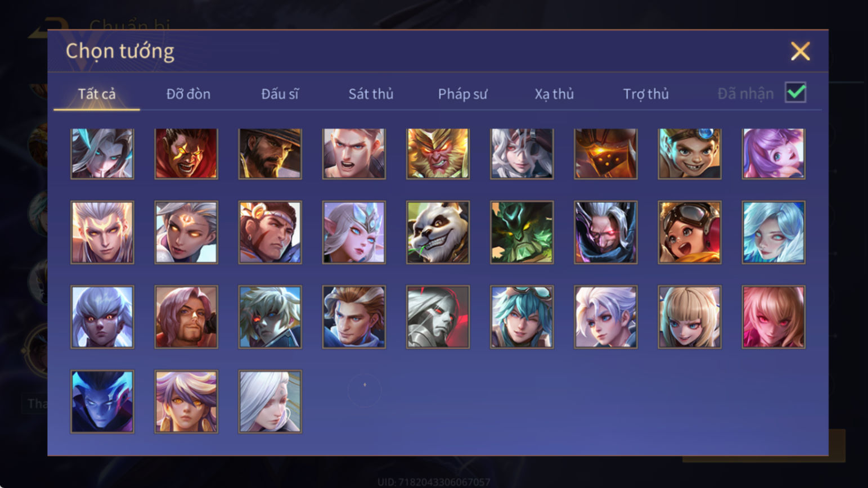Pick the teal-haired hero with goggles

pyautogui.click(x=521, y=317)
